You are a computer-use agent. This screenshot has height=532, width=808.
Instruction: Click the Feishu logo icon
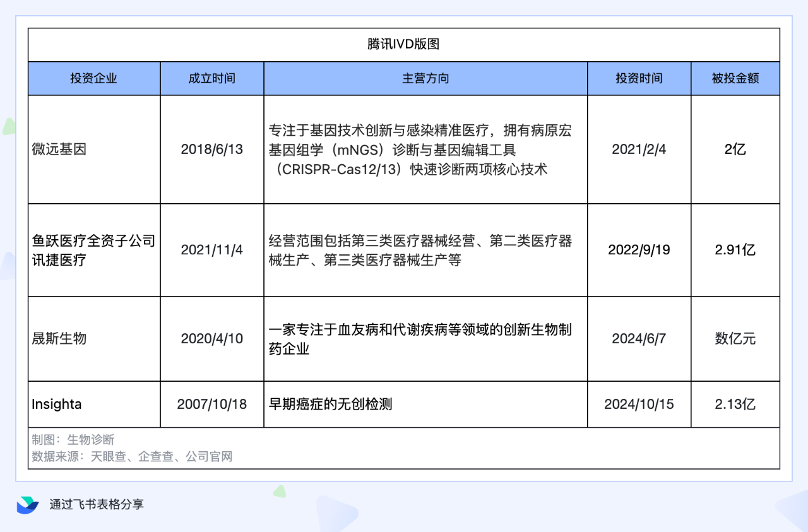[27, 504]
